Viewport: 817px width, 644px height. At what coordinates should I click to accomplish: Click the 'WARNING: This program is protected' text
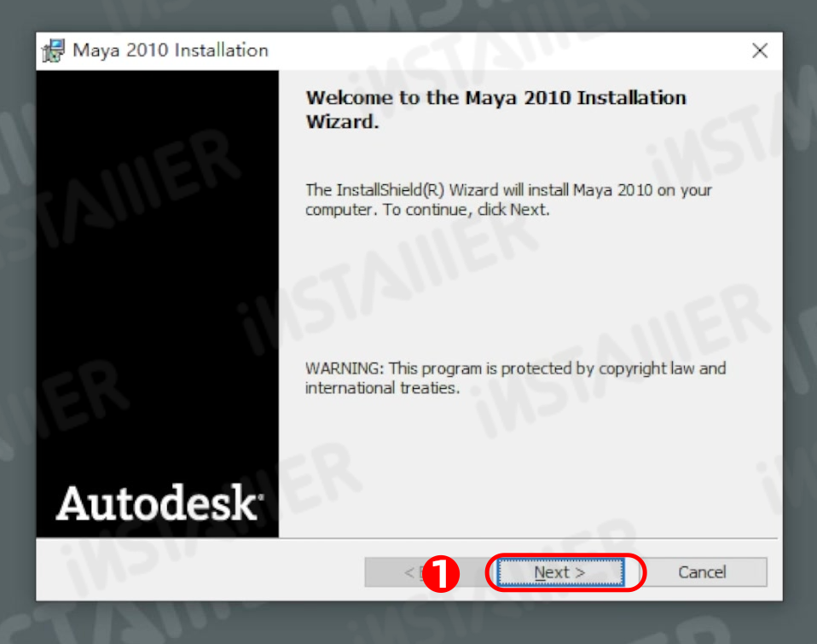pyautogui.click(x=515, y=378)
